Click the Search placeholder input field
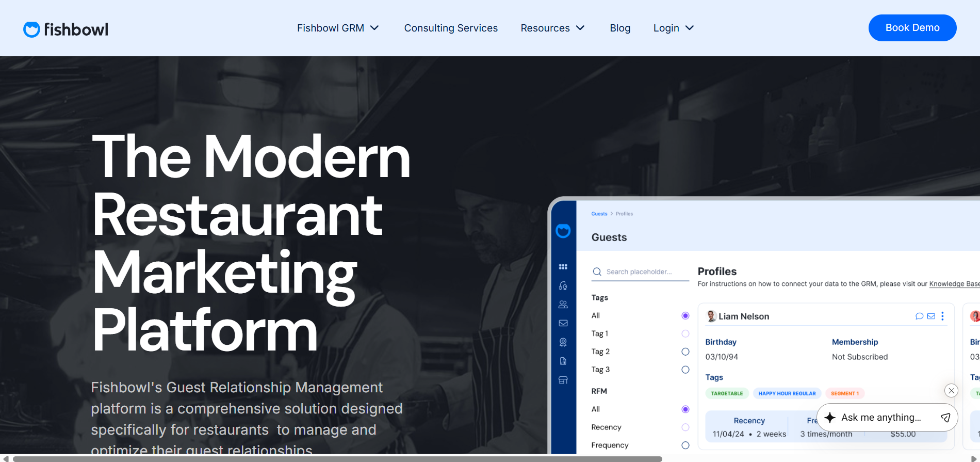 click(640, 272)
